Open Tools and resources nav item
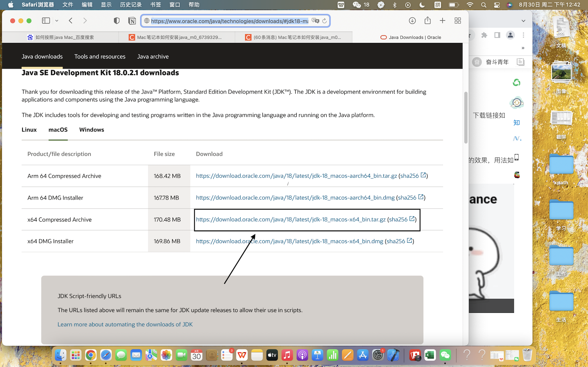The width and height of the screenshot is (588, 367). coord(100,57)
